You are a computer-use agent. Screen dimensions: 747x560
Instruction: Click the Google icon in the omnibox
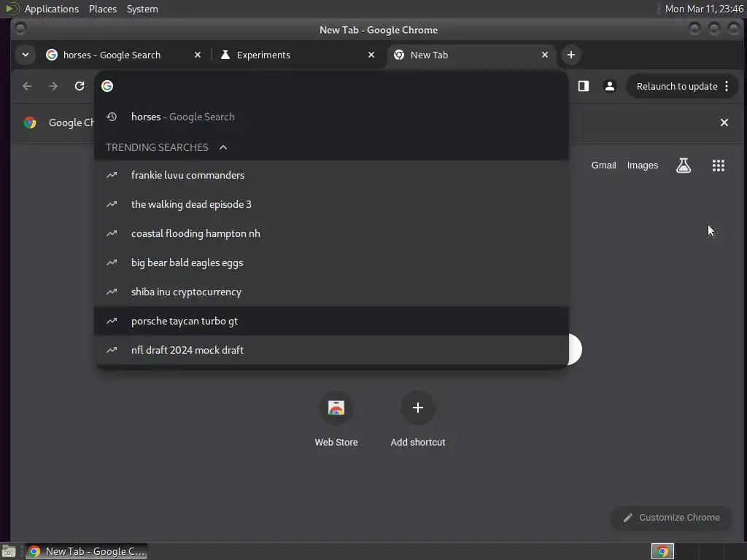click(x=107, y=86)
